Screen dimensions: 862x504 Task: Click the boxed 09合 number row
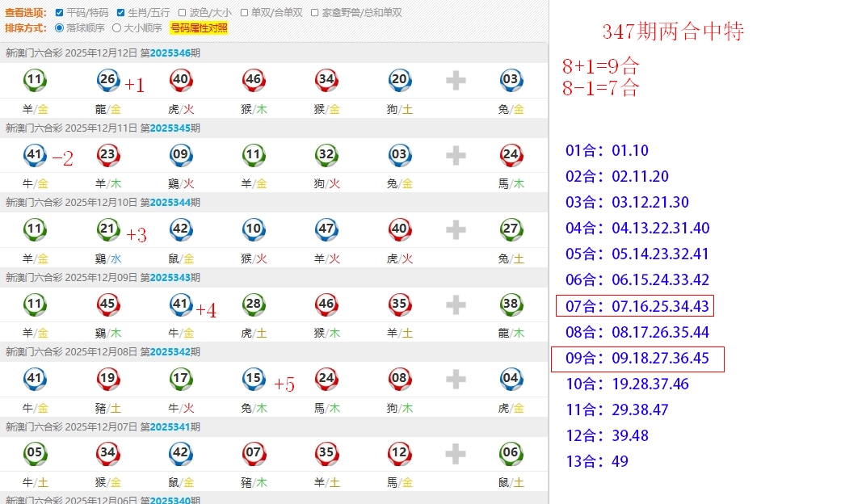point(637,359)
